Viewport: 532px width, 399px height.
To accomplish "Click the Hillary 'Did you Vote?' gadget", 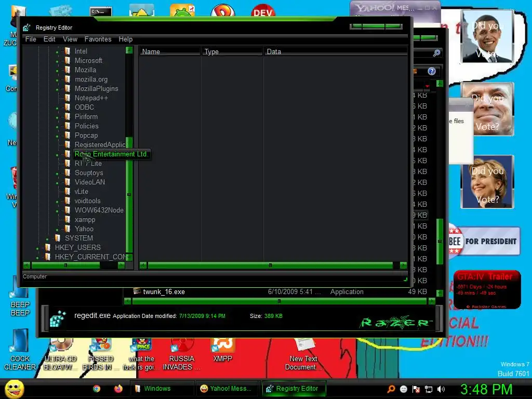I will 487,181.
